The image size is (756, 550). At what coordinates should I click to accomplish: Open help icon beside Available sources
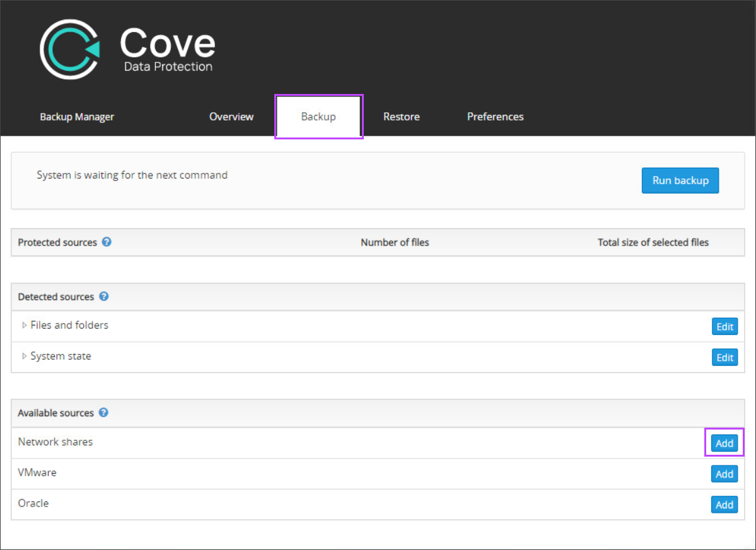tap(103, 413)
